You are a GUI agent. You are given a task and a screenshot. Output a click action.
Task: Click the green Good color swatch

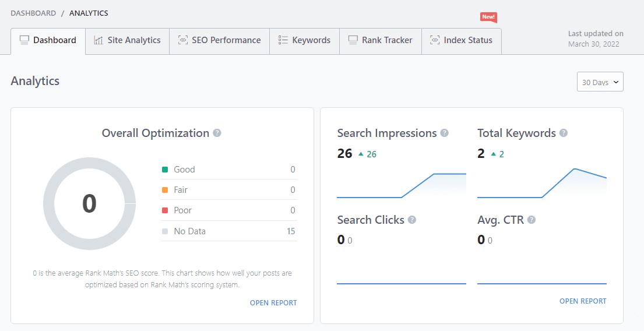point(165,169)
